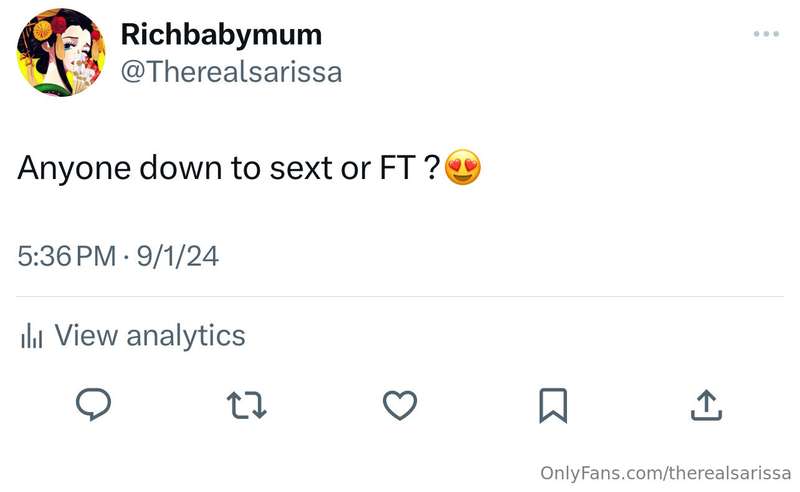
Task: Click the word down in the tweet
Action: click(181, 167)
